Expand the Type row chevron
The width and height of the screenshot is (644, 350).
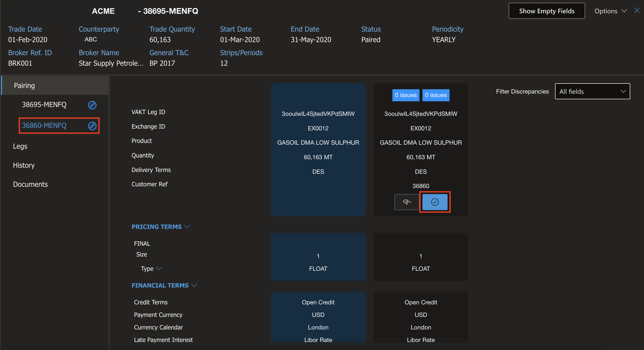tap(159, 269)
